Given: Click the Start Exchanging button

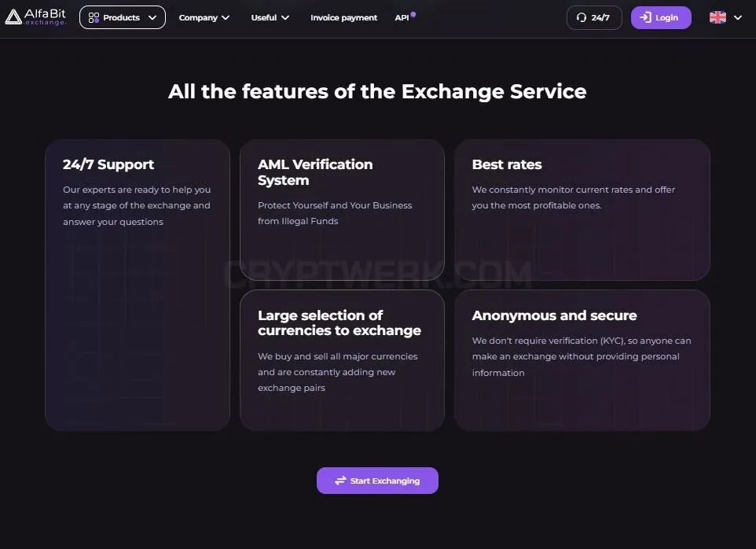Looking at the screenshot, I should tap(377, 481).
